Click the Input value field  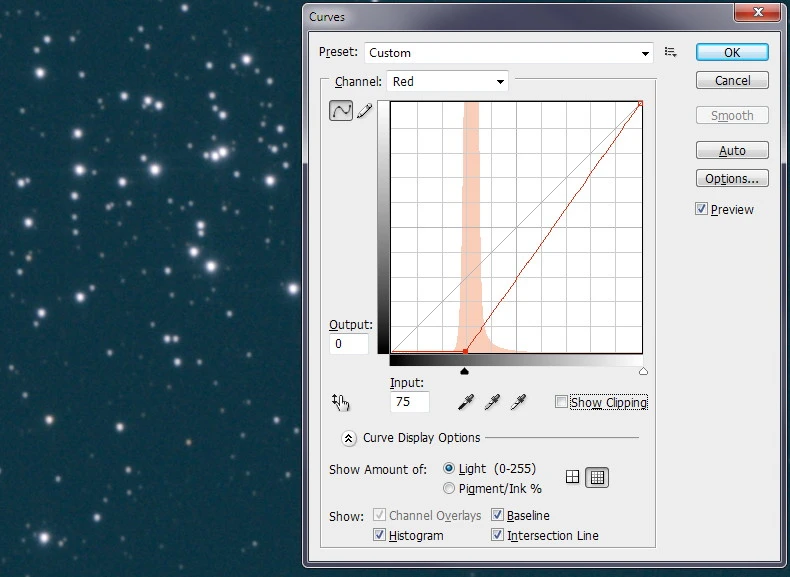pos(409,402)
